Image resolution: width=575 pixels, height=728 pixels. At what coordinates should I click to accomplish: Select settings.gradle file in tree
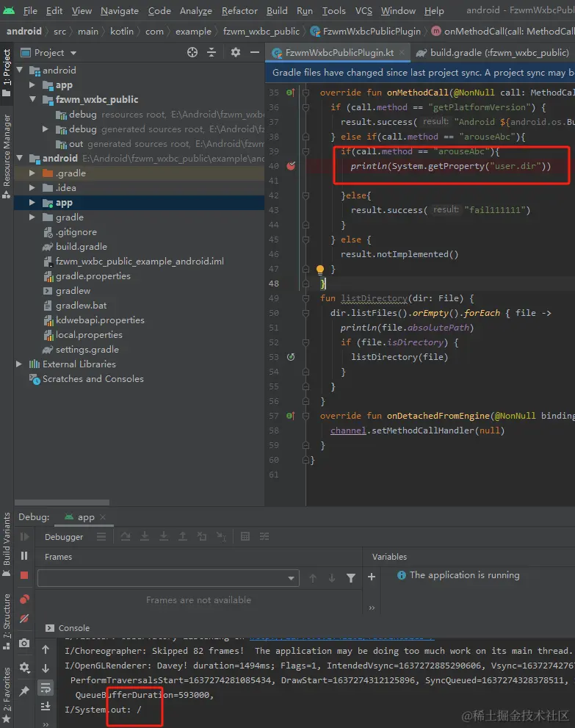(87, 350)
